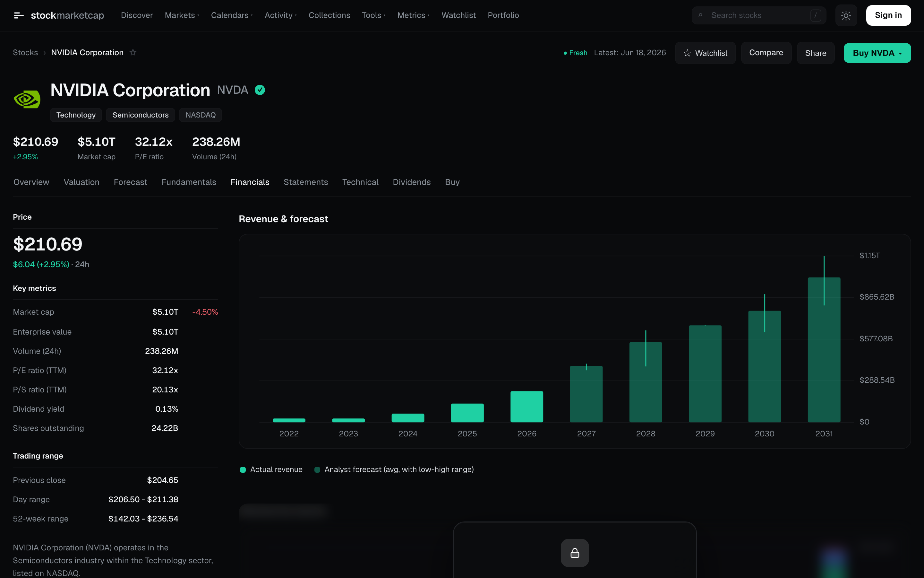
Task: Click the 2028 forecast revenue bar
Action: pyautogui.click(x=646, y=382)
